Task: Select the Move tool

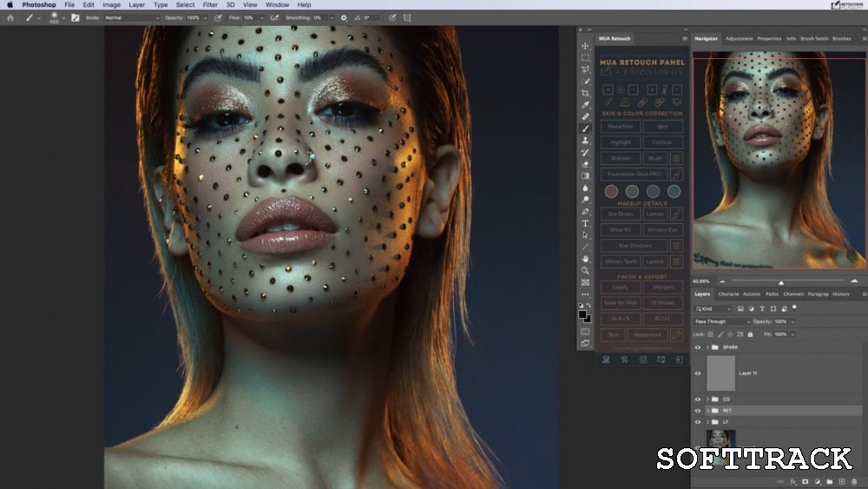Action: coord(585,46)
